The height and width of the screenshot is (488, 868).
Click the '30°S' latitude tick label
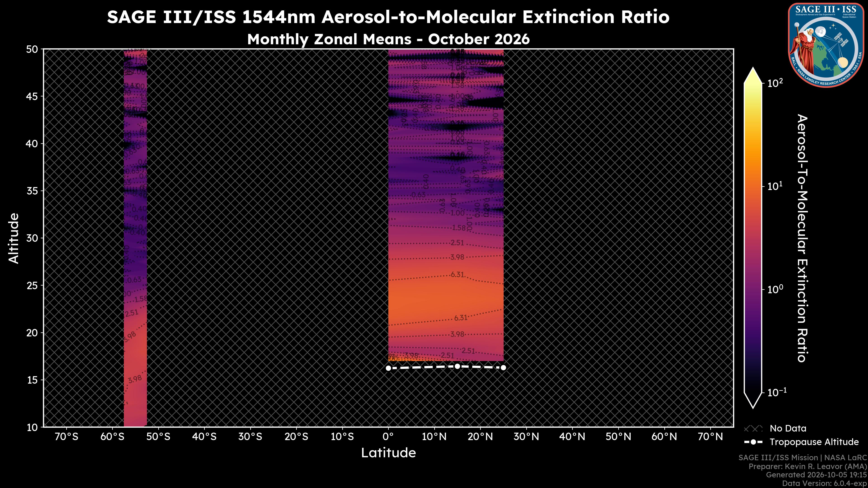(x=250, y=437)
